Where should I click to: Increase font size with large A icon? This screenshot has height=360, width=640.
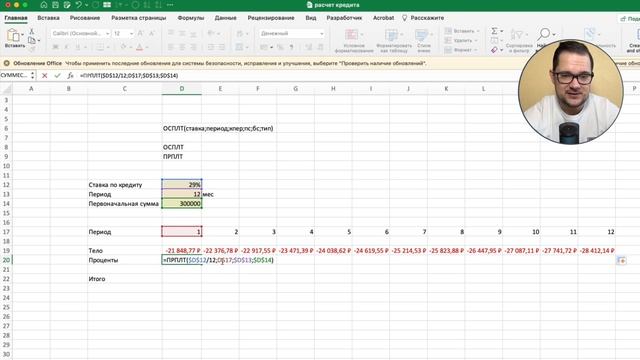[x=140, y=33]
